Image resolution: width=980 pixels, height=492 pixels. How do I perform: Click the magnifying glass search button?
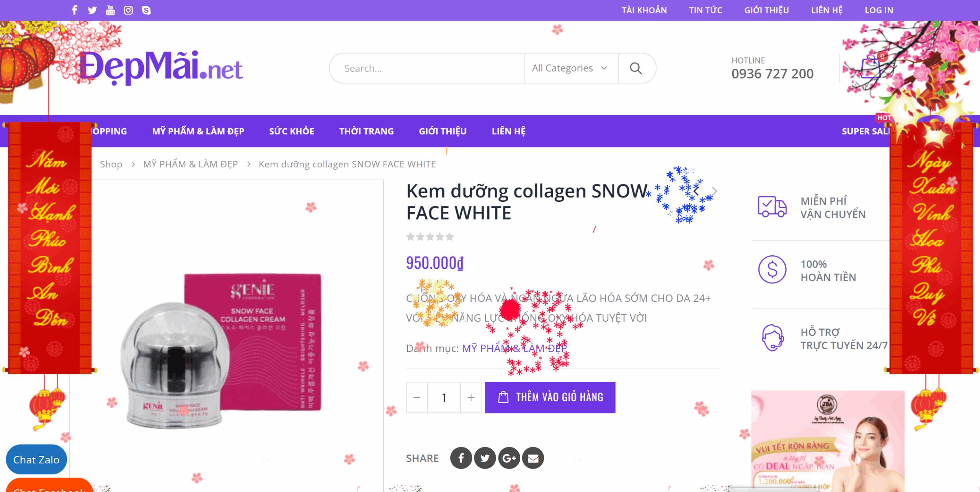click(x=636, y=68)
